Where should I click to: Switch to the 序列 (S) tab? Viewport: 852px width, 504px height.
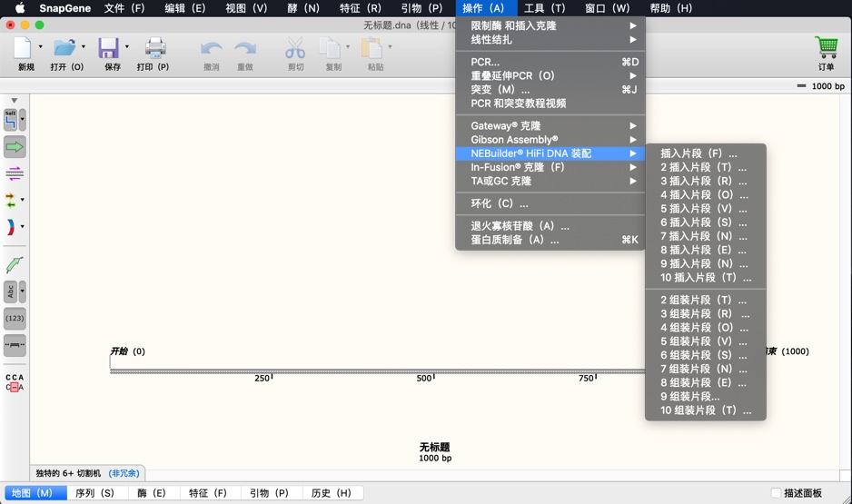pyautogui.click(x=95, y=493)
